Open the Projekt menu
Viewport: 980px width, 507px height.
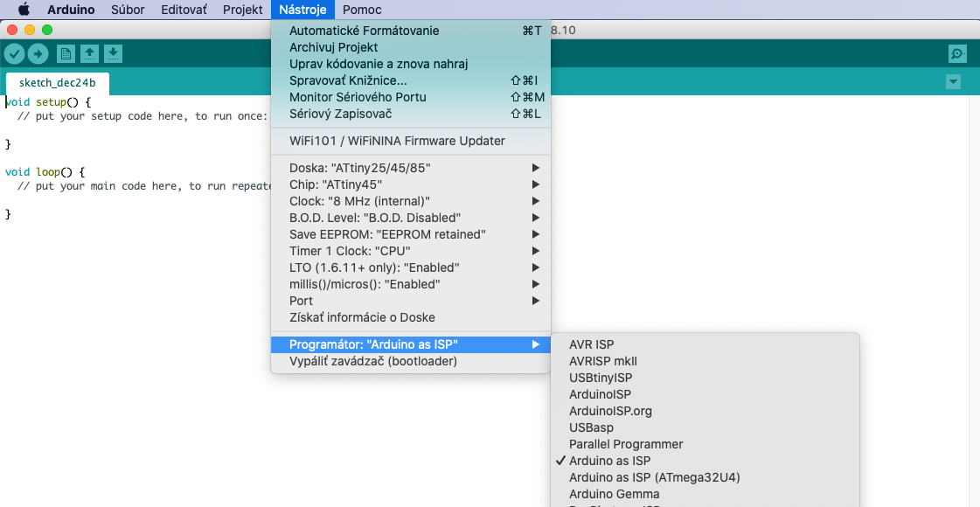tap(242, 10)
